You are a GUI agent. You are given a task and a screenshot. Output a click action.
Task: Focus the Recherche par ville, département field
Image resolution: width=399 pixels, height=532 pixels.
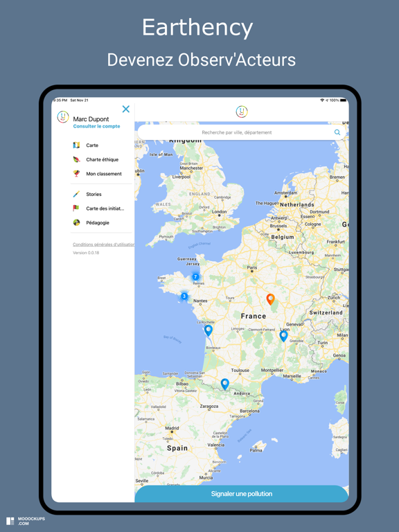tap(242, 132)
